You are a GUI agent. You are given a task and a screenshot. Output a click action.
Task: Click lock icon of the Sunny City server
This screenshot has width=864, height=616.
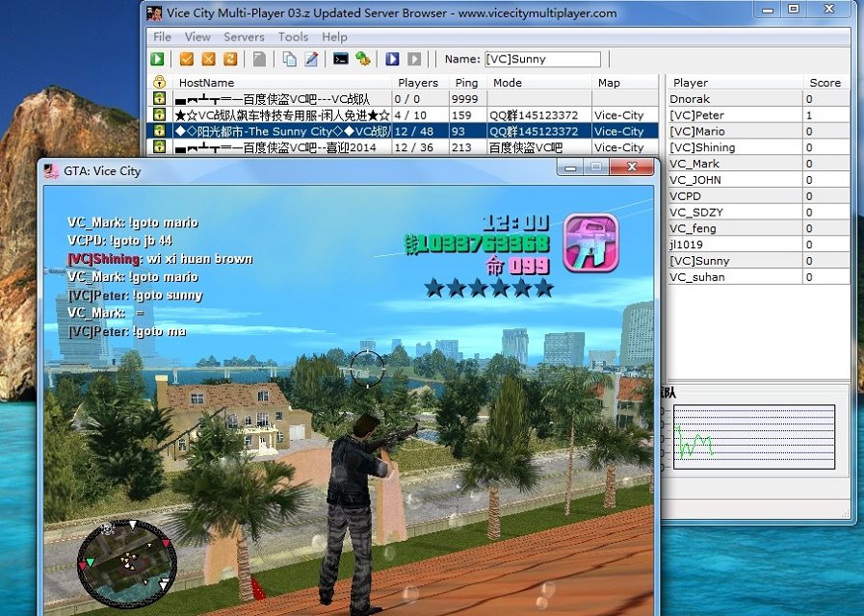(x=159, y=131)
